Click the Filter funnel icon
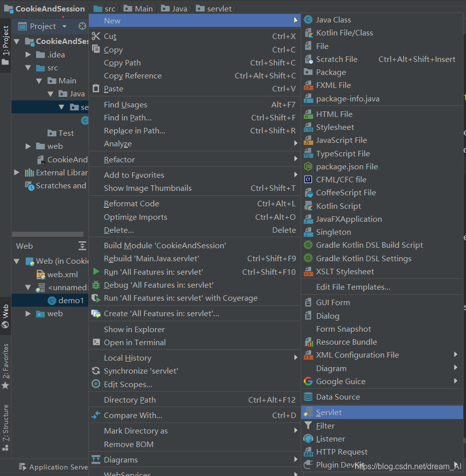This screenshot has width=466, height=476. pyautogui.click(x=308, y=426)
